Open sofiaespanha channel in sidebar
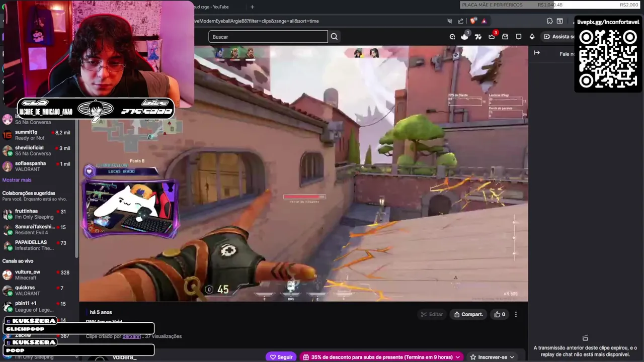This screenshot has width=644, height=362. tap(38, 166)
